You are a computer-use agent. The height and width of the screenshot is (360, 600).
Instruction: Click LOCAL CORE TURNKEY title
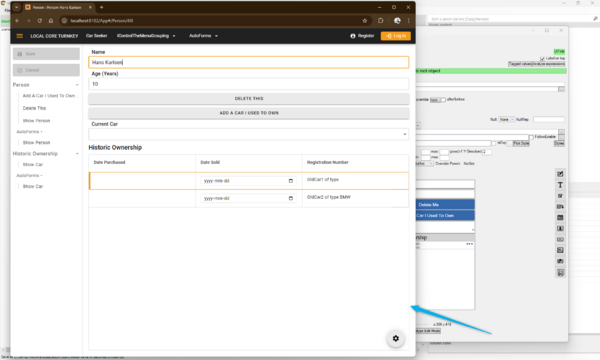54,36
